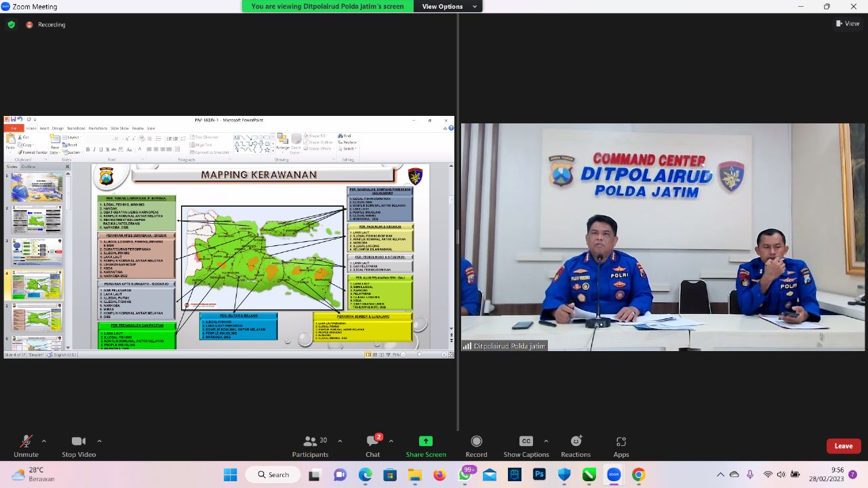Click the Recording indicator
Viewport: 868px width, 488px height.
tap(45, 24)
